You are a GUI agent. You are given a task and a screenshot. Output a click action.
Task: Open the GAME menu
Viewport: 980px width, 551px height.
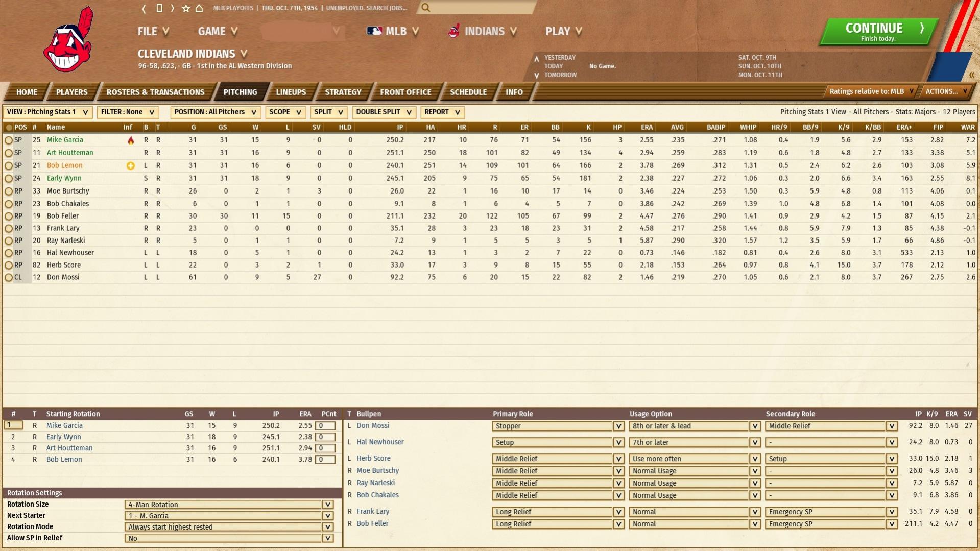pos(218,31)
